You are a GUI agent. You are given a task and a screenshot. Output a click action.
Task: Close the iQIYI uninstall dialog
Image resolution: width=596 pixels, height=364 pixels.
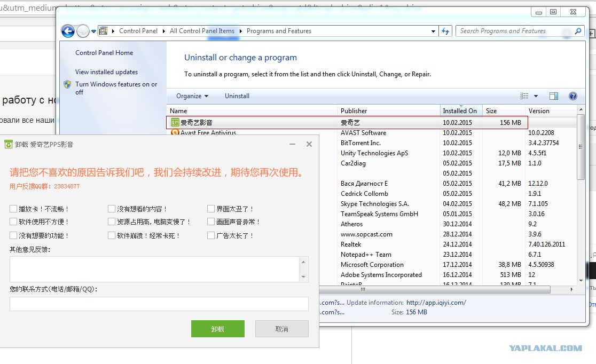coord(309,145)
